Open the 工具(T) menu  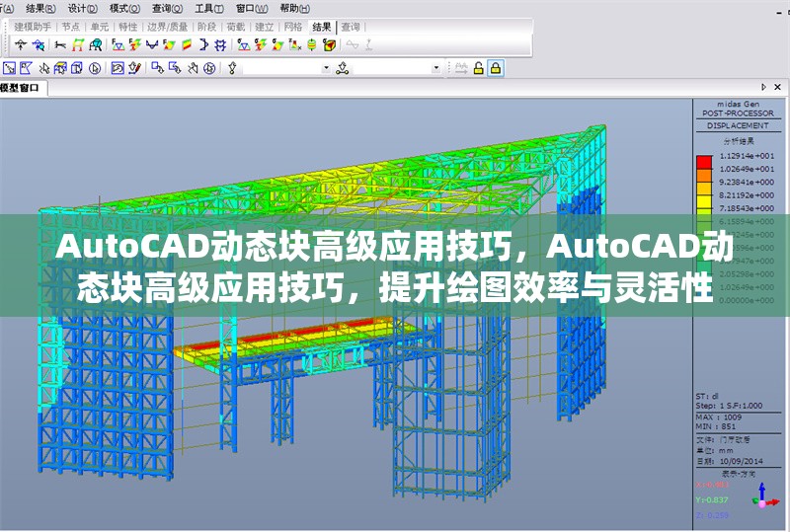point(209,9)
